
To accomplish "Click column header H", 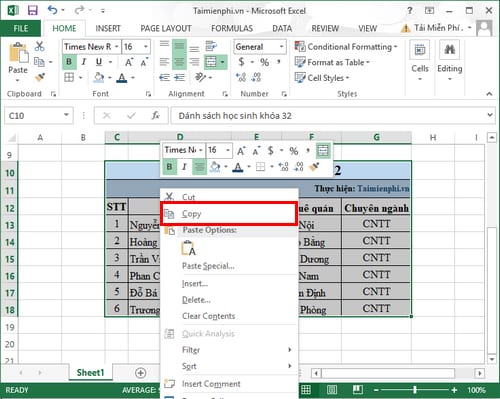I will pos(433,137).
